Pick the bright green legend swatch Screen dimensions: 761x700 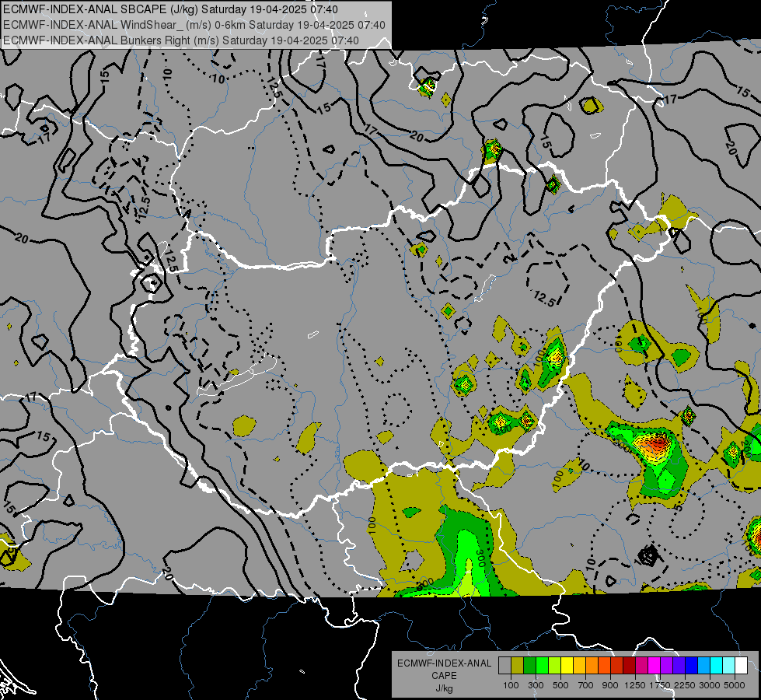pyautogui.click(x=542, y=665)
